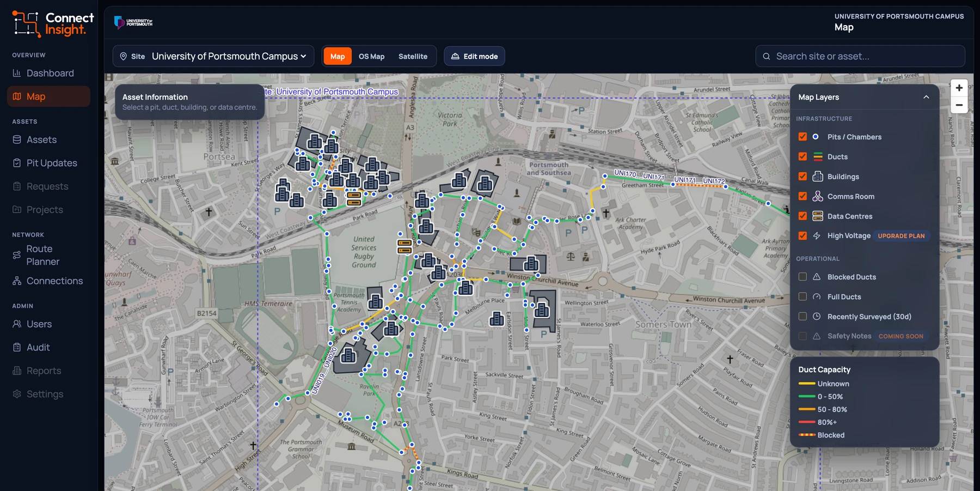Click the COMING SOON label
Image resolution: width=980 pixels, height=491 pixels.
coord(901,336)
